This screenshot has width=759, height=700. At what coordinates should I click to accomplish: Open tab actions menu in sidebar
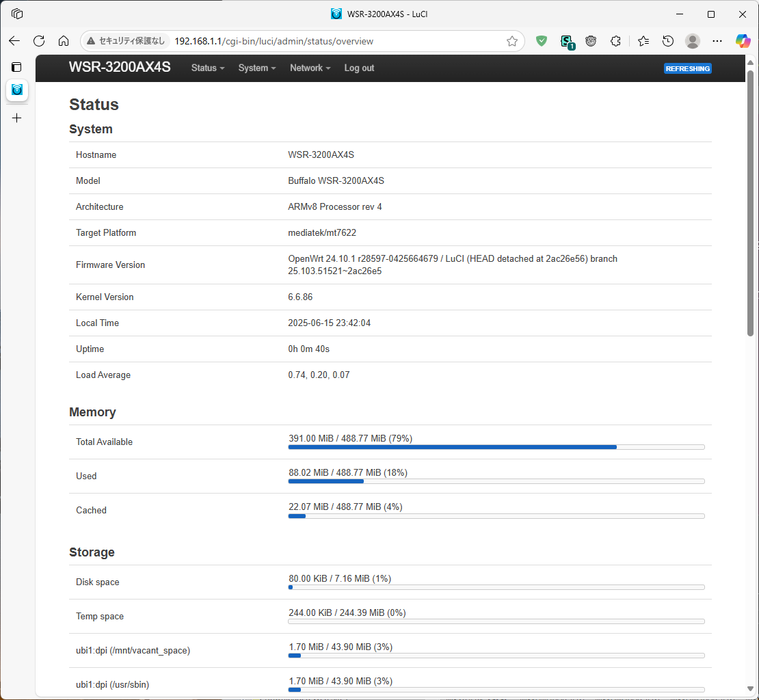point(17,67)
